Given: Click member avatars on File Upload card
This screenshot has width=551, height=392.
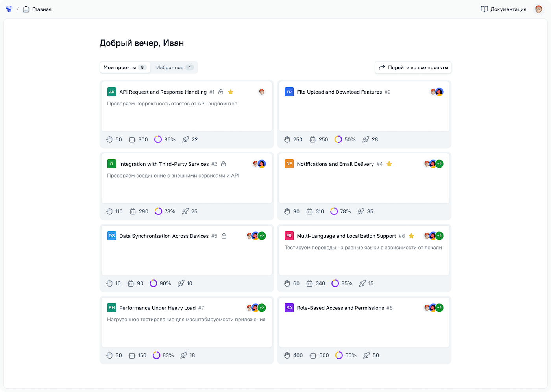Looking at the screenshot, I should [x=436, y=92].
